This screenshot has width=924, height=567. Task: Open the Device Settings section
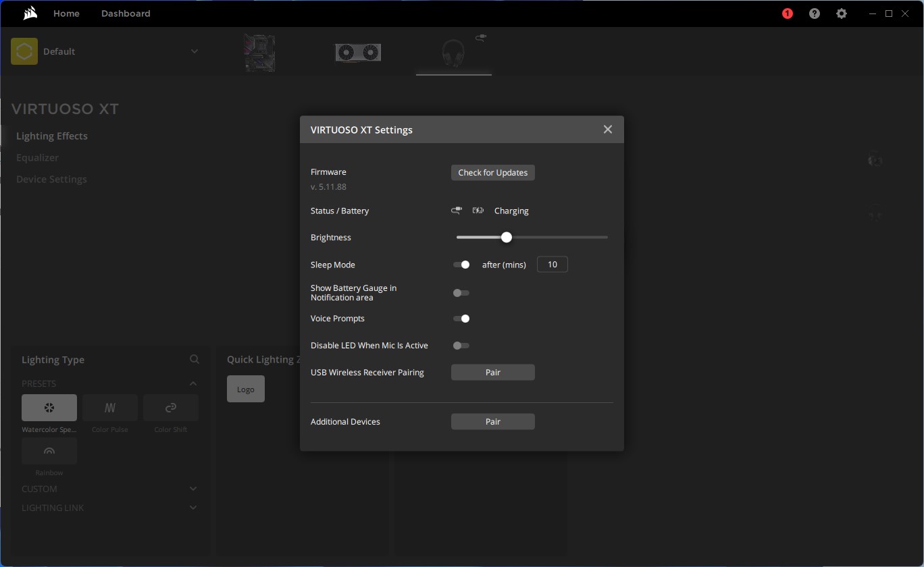(51, 179)
